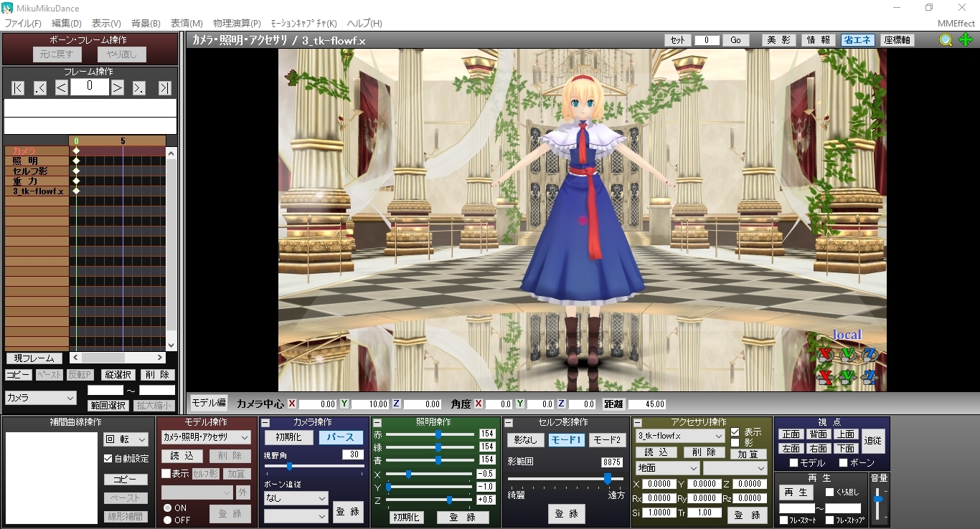Open the 物理演算(P) menu

click(237, 24)
